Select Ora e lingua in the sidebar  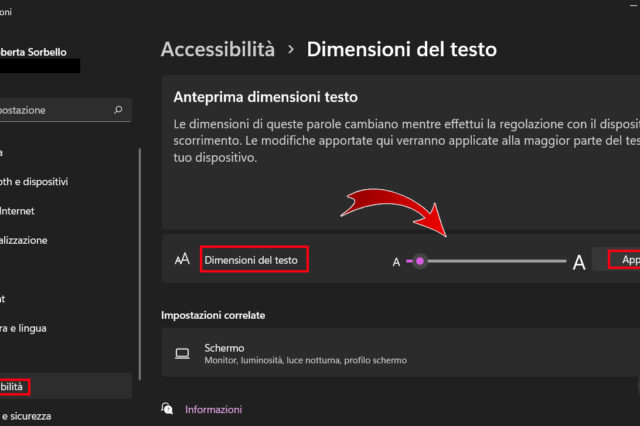tap(24, 328)
